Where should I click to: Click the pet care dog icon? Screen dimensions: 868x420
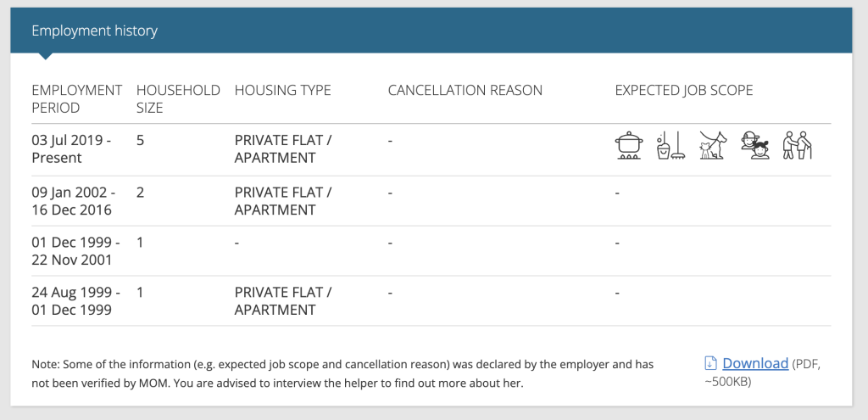coord(712,146)
